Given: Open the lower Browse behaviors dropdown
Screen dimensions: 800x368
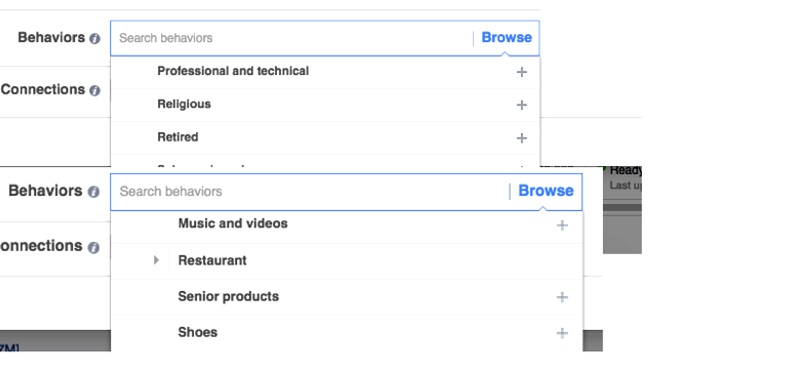Looking at the screenshot, I should 546,191.
